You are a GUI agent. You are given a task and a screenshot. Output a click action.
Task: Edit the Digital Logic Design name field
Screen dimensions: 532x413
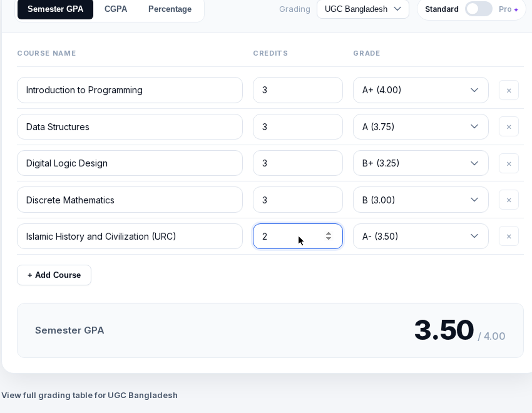tap(130, 163)
